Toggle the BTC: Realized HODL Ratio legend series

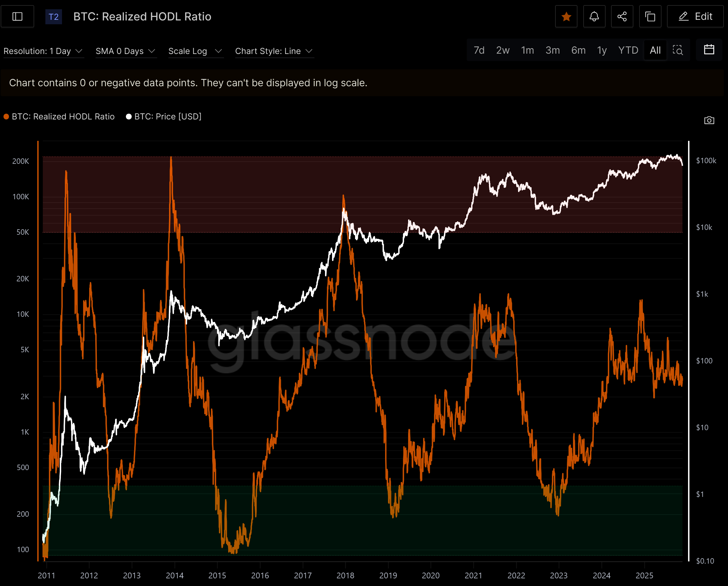click(x=63, y=117)
